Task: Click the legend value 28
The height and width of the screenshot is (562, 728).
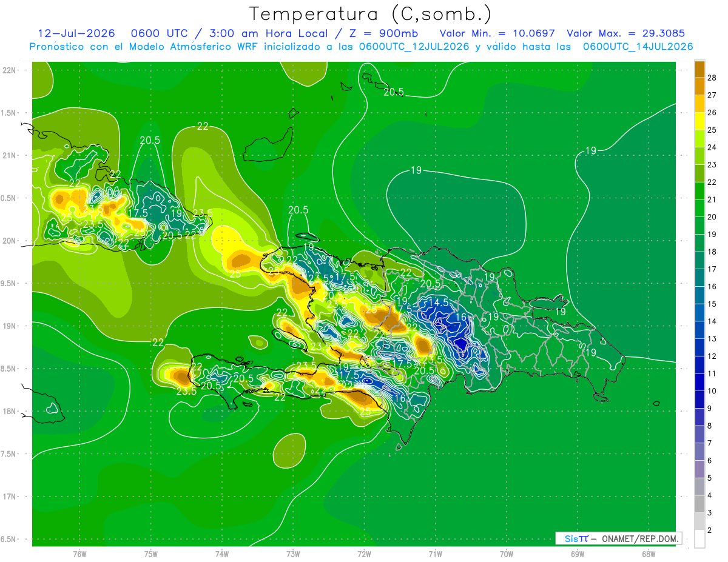Action: click(712, 78)
